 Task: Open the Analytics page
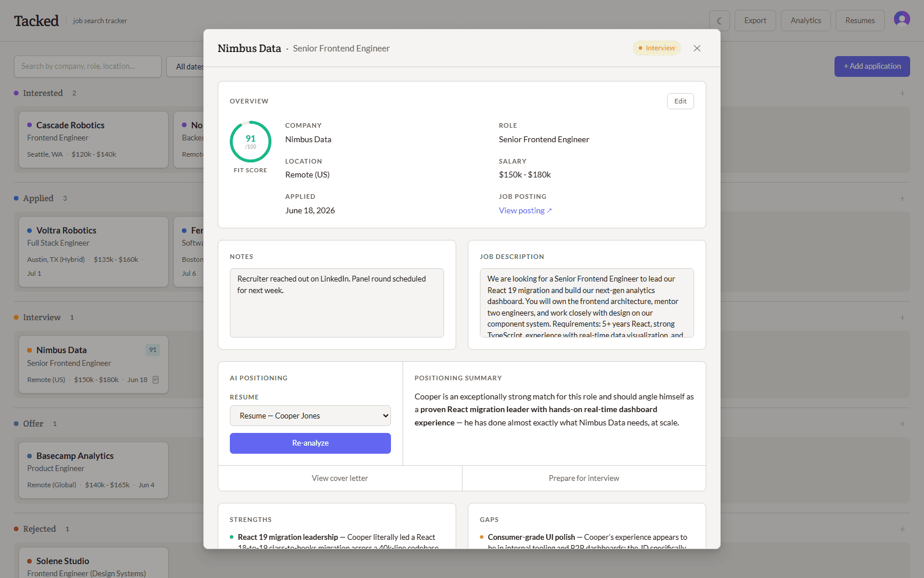click(x=806, y=21)
